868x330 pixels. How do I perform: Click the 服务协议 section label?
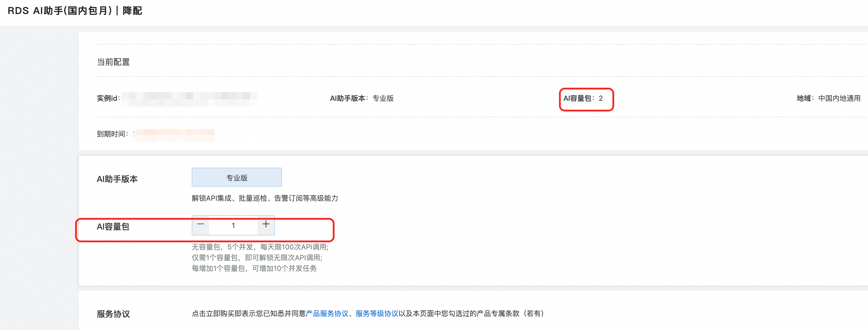pyautogui.click(x=113, y=314)
